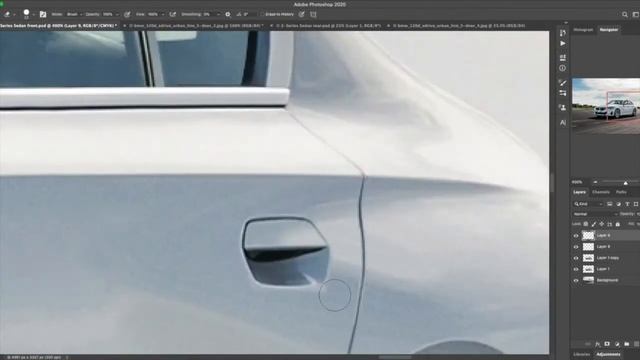This screenshot has width=640, height=360.
Task: Lock image pixels brush icon
Action: pyautogui.click(x=594, y=224)
